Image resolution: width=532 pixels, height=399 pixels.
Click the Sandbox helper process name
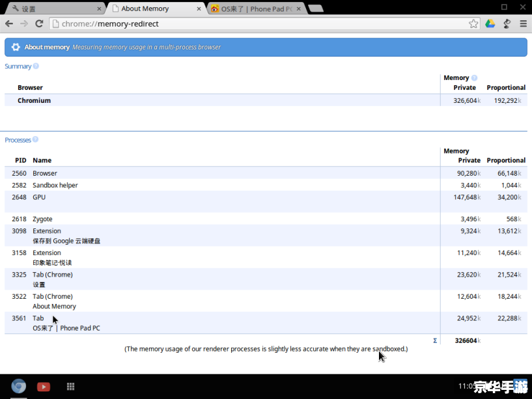pyautogui.click(x=55, y=185)
